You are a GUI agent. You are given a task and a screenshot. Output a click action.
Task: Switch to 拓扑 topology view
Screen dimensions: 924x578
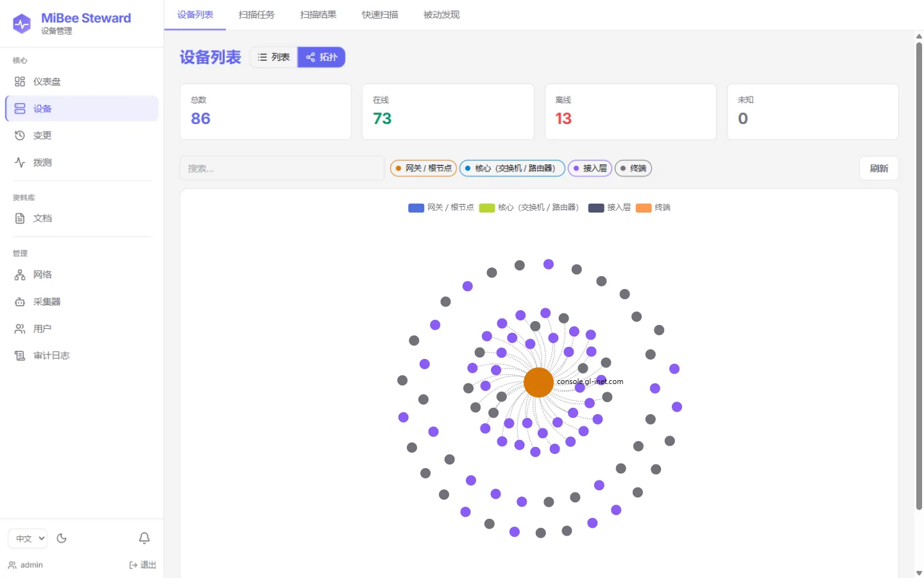coord(321,57)
